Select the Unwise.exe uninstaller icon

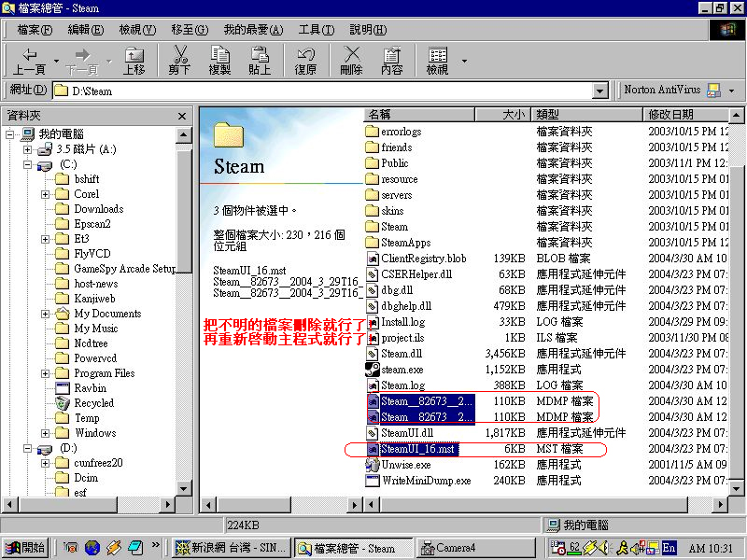[372, 464]
